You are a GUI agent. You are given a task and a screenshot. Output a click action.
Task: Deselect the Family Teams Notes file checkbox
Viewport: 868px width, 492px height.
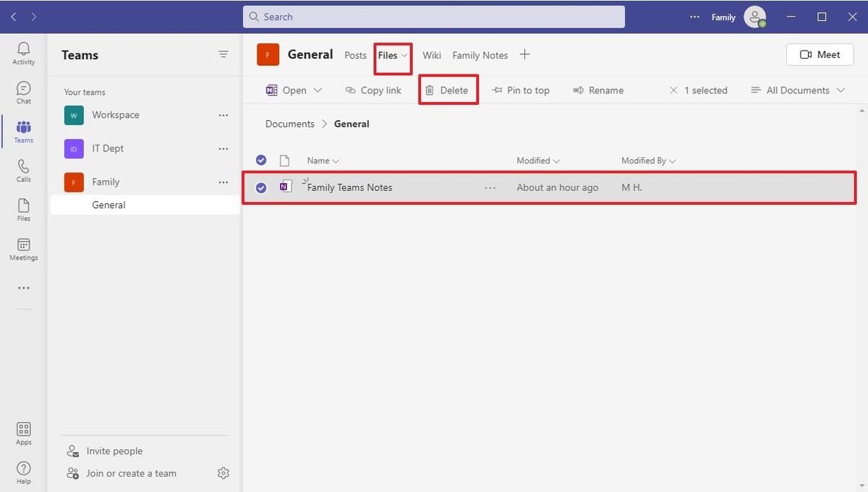click(x=261, y=187)
